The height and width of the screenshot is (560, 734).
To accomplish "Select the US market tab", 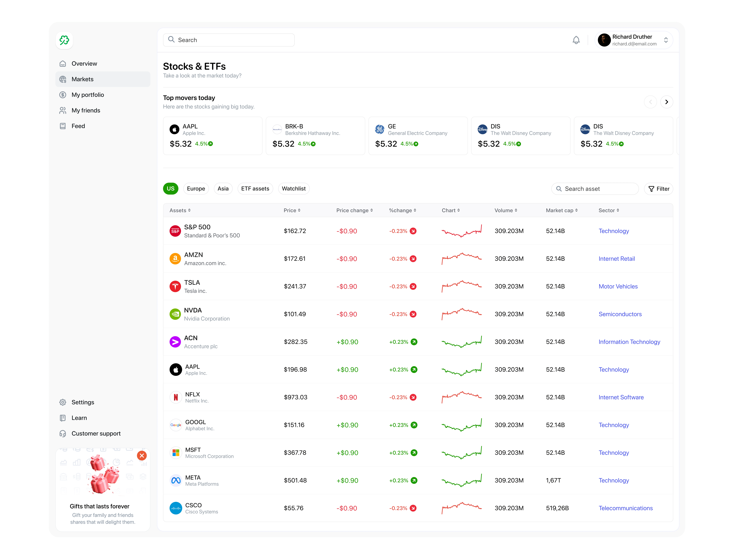I will click(171, 189).
